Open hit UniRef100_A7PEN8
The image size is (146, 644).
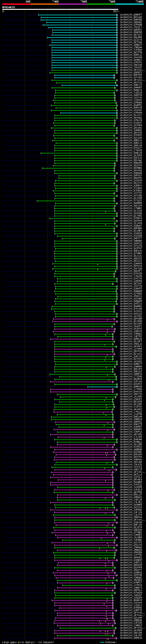[x=131, y=25]
